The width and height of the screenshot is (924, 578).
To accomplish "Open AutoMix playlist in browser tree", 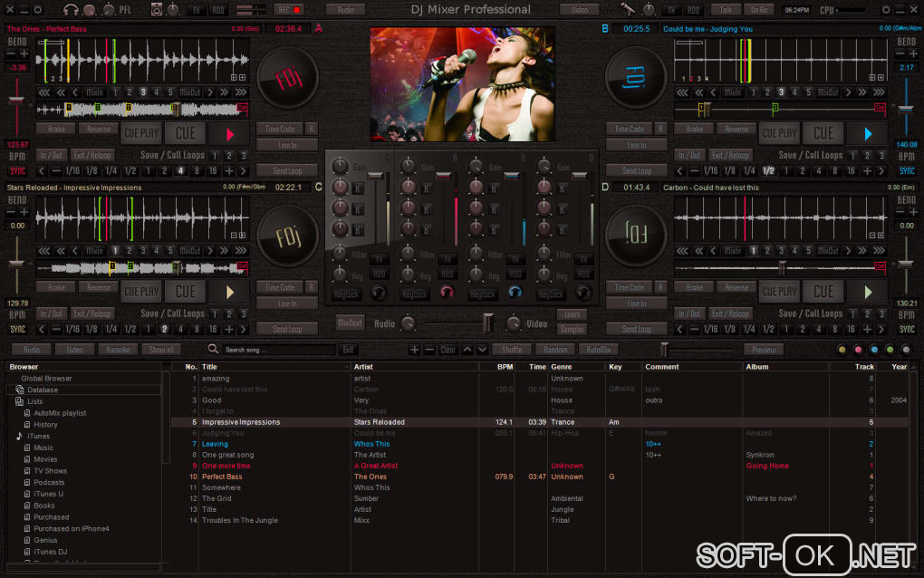I will (60, 413).
